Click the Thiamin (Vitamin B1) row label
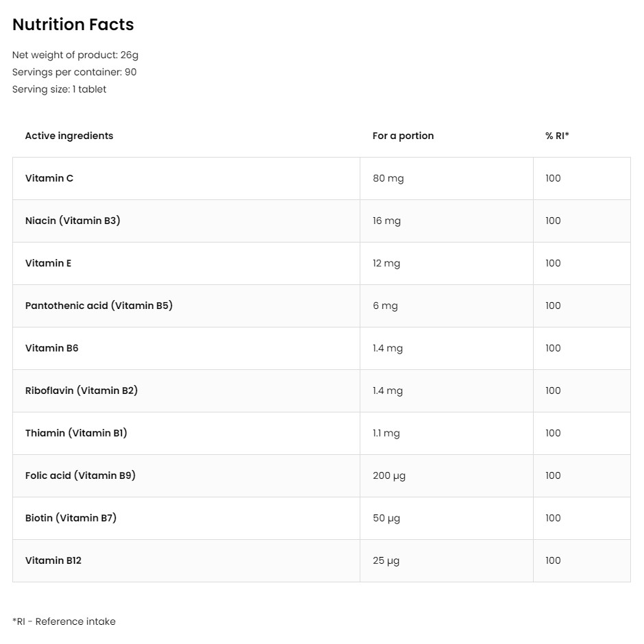Image resolution: width=644 pixels, height=644 pixels. [76, 433]
